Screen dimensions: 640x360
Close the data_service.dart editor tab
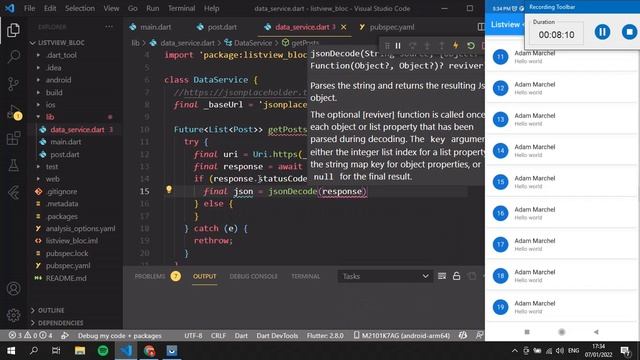tap(344, 27)
